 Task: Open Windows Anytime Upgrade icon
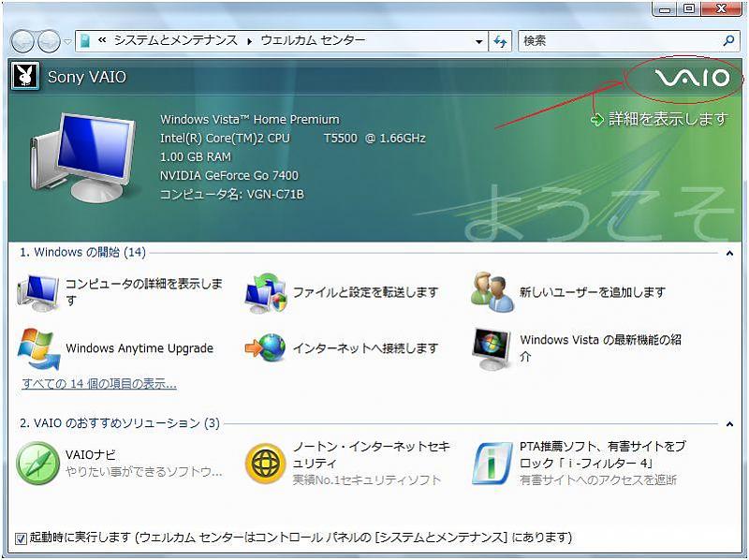point(38,348)
